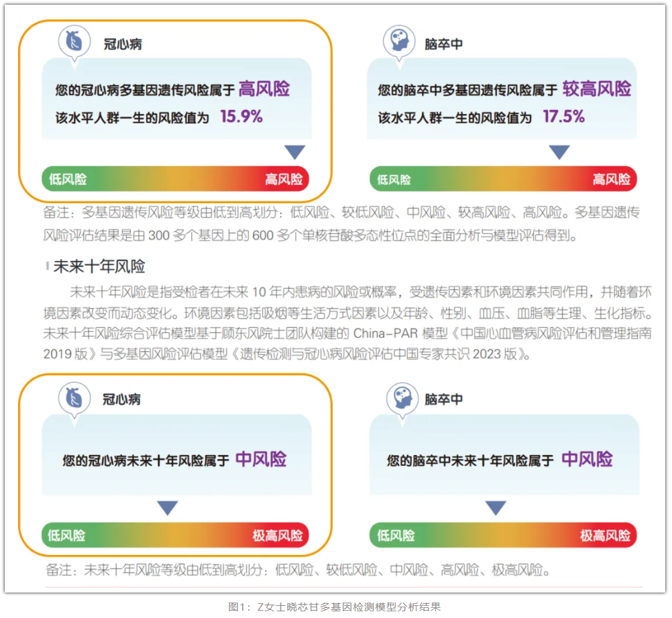Click the blue triangle marker above 高风险 coronary bar
Screen dimensions: 672x618
pos(295,152)
